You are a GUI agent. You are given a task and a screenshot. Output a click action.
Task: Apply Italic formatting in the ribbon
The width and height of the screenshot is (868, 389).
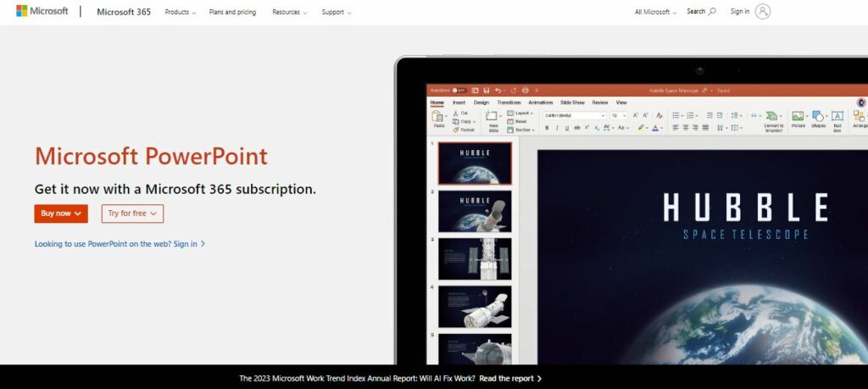[557, 128]
